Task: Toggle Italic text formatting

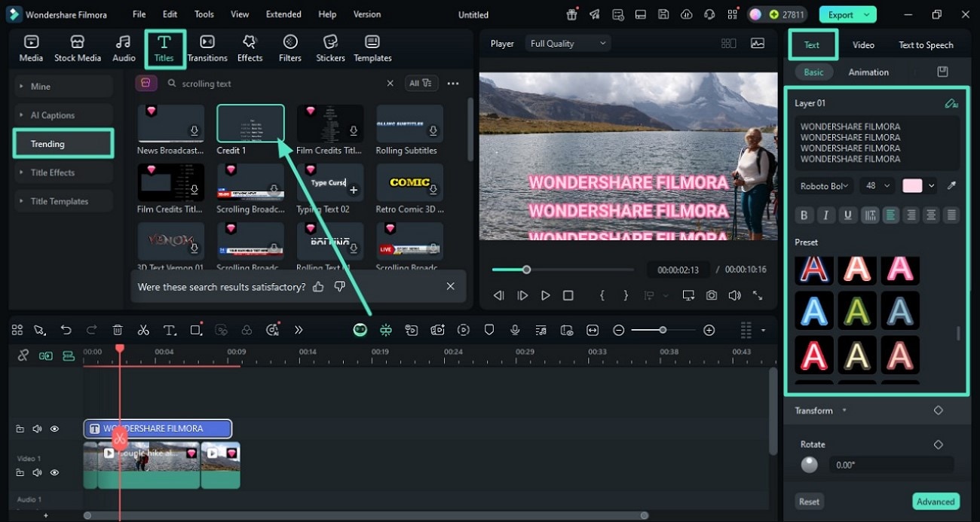Action: [x=825, y=215]
